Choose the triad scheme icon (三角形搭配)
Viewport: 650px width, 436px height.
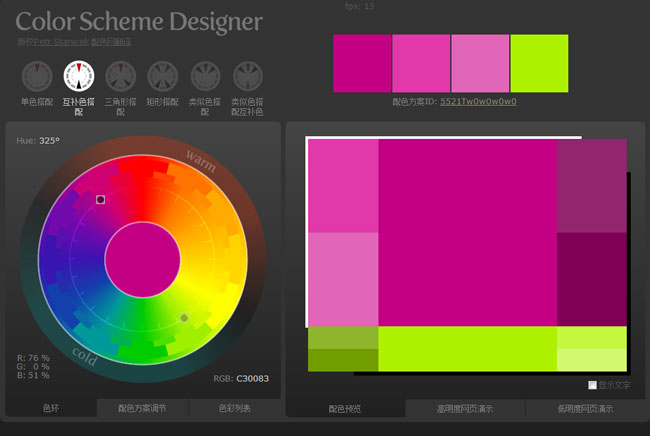(x=120, y=76)
